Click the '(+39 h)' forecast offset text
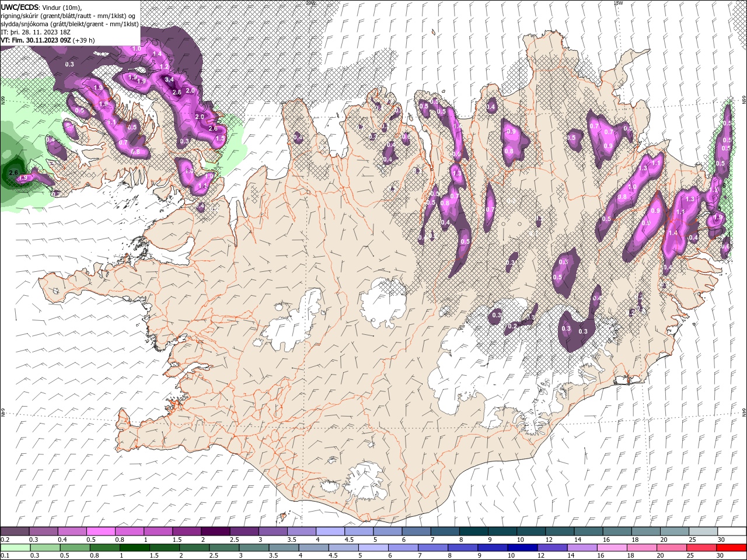747x560 pixels. click(84, 40)
